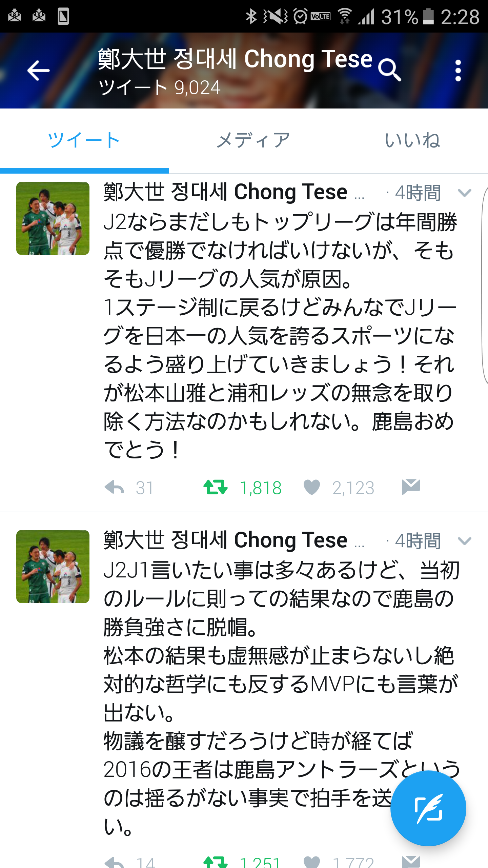Select the ツイート tab

84,140
